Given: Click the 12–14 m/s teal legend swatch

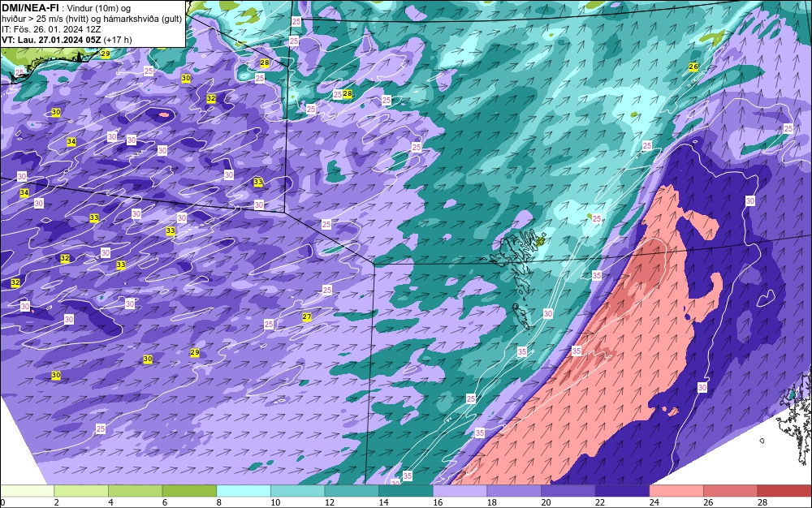Looking at the screenshot, I should 352,491.
